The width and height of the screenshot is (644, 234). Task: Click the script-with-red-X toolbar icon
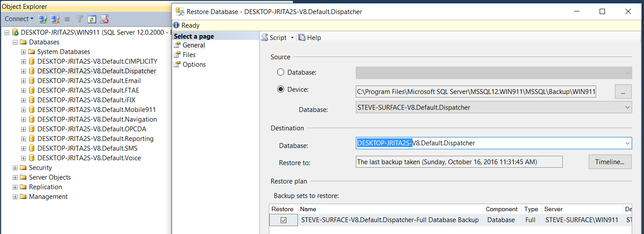[x=104, y=19]
